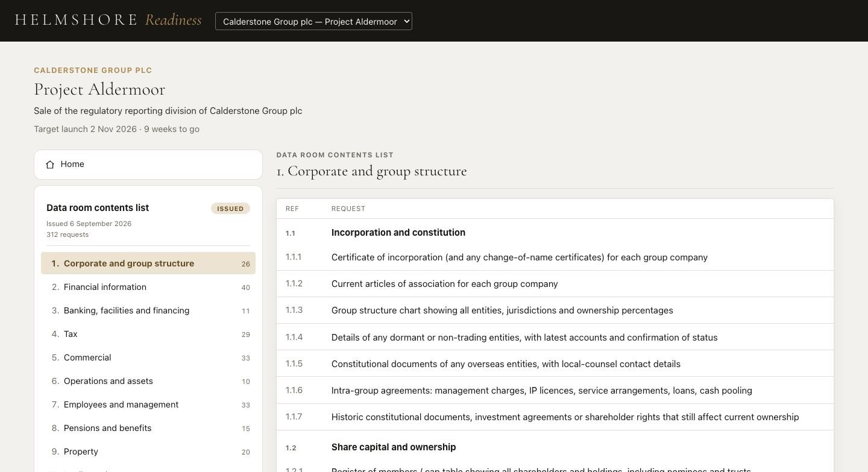Screen dimensions: 868x472
Task: Select row 1.1.7 Historic constitutional documents
Action: [555, 417]
